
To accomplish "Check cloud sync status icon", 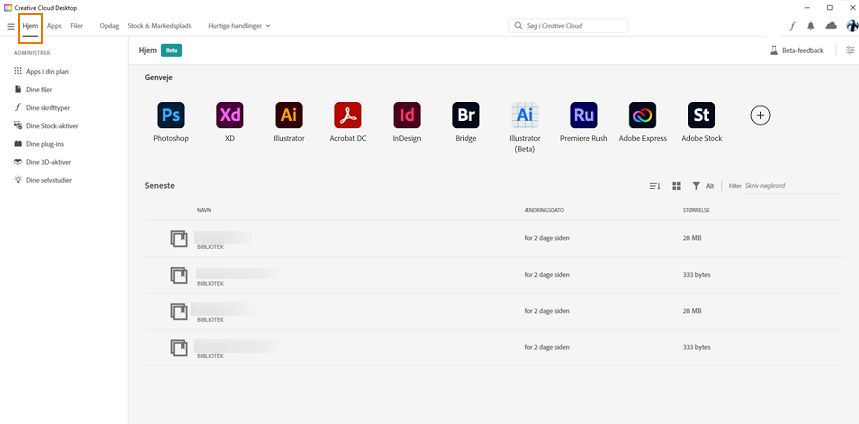I will click(831, 26).
